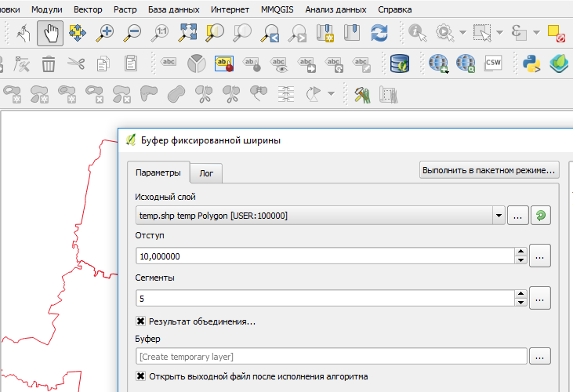Click the browse button next to Буфер field
The height and width of the screenshot is (392, 573).
539,356
